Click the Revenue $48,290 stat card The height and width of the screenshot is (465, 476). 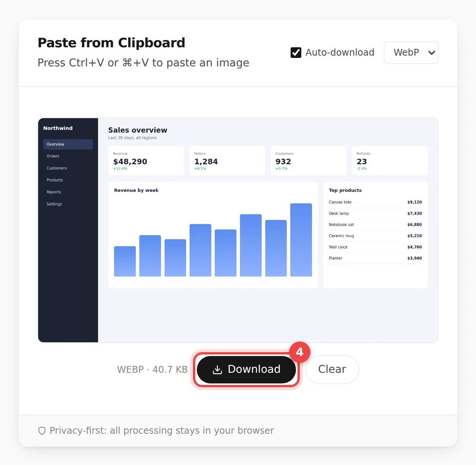(146, 161)
